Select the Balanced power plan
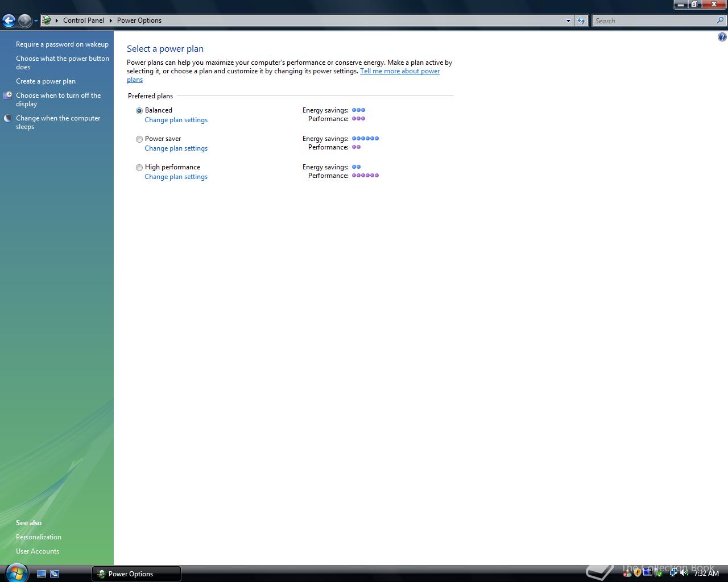This screenshot has width=728, height=582. [139, 111]
